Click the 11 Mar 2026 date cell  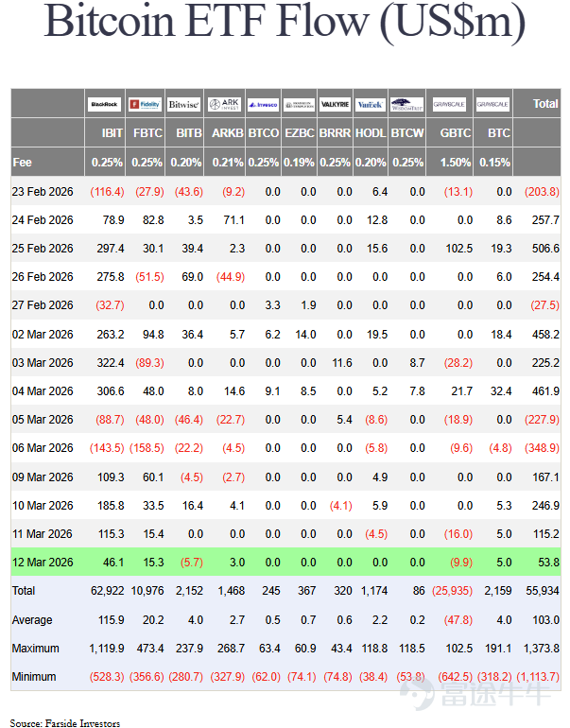(x=43, y=534)
